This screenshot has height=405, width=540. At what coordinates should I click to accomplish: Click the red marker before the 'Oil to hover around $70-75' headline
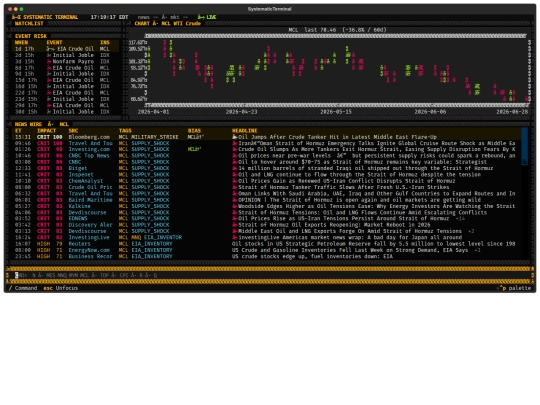(x=235, y=162)
